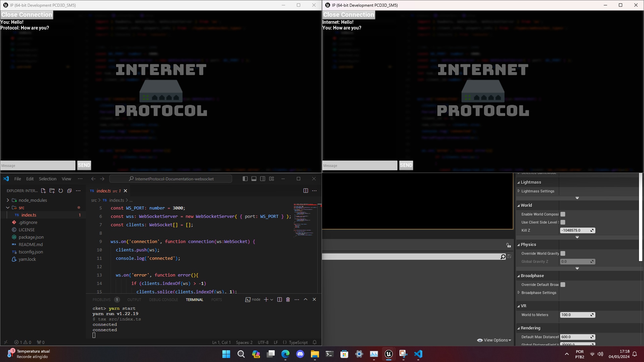The image size is (644, 362).
Task: Open a new terminal with the plus icon
Action: pos(266,299)
